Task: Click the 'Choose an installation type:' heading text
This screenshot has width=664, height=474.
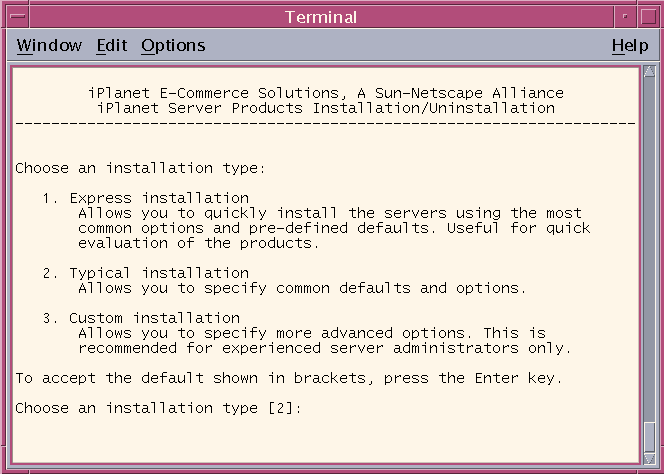Action: click(140, 168)
